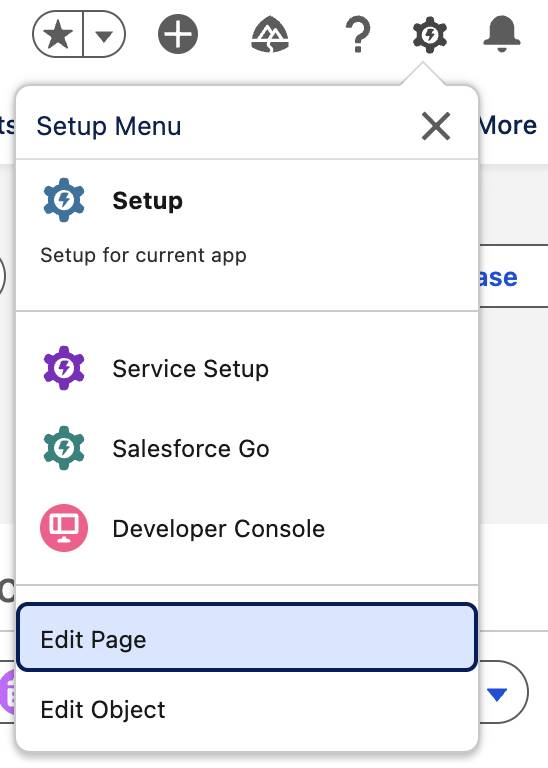Open the Global Actions plus icon
The width and height of the screenshot is (548, 768).
(x=178, y=34)
